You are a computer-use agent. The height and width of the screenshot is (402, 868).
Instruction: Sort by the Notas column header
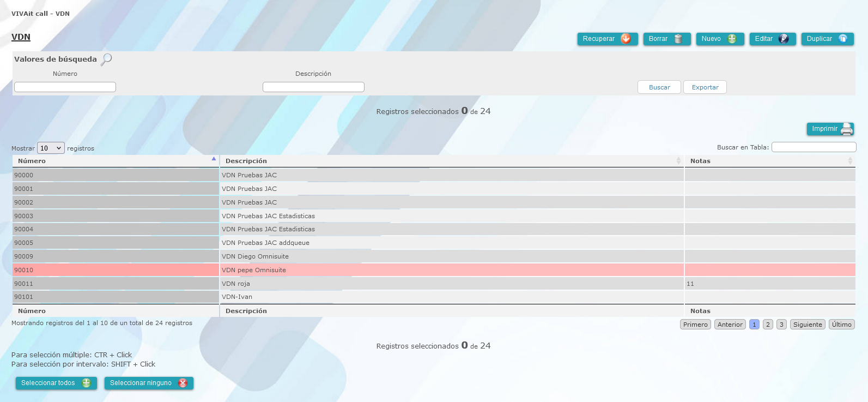[x=770, y=161]
